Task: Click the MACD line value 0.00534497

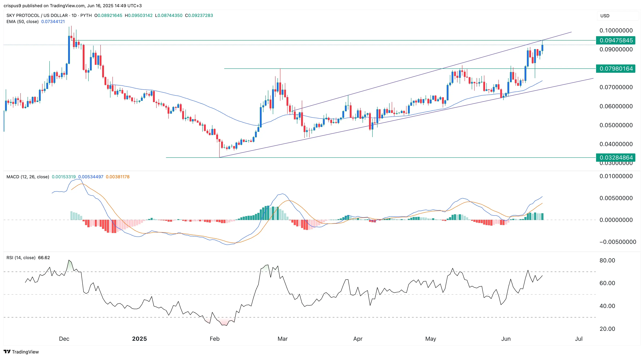Action: coord(91,177)
